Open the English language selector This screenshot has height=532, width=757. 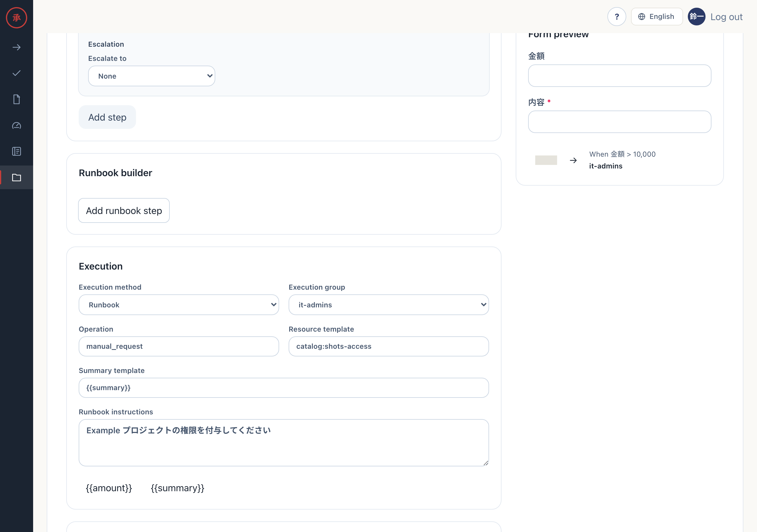656,17
